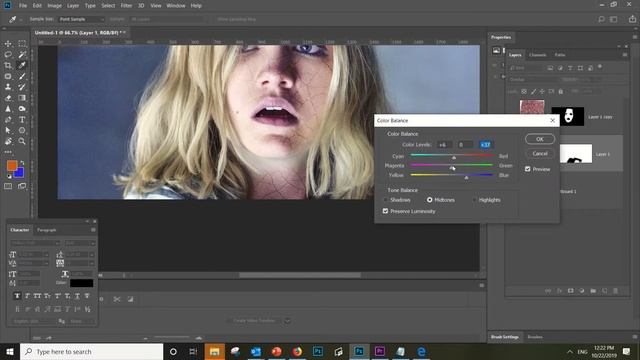
Task: Switch to the Channels tab
Action: coord(538,55)
